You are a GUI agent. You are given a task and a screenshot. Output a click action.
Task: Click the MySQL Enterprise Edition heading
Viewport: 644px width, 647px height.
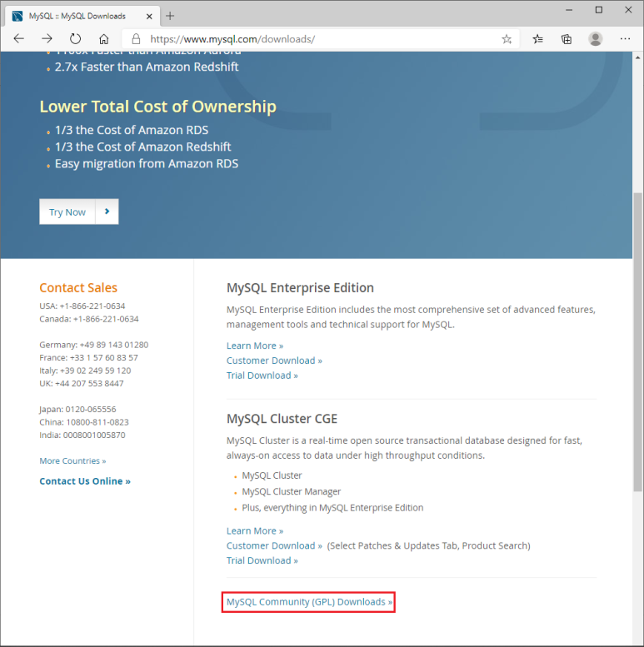[x=300, y=287]
